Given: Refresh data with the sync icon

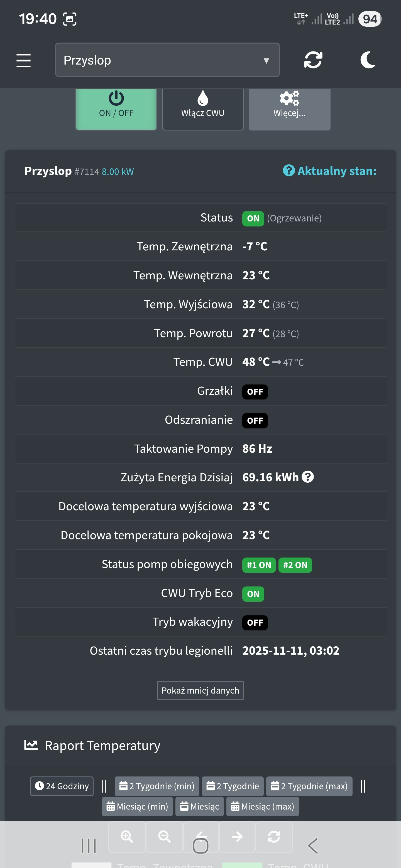Looking at the screenshot, I should coord(313,60).
